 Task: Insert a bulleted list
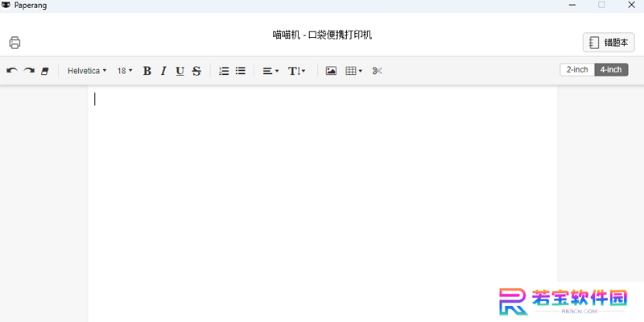coord(240,71)
